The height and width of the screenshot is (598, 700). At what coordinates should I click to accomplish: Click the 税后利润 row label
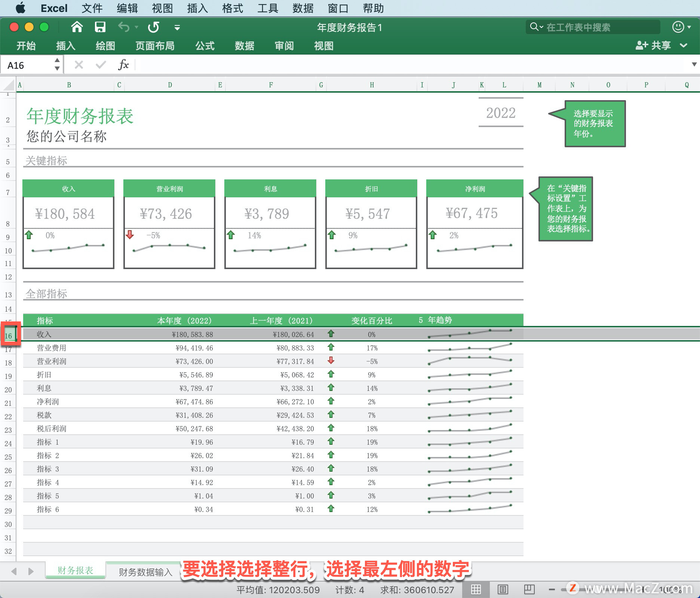(52, 428)
